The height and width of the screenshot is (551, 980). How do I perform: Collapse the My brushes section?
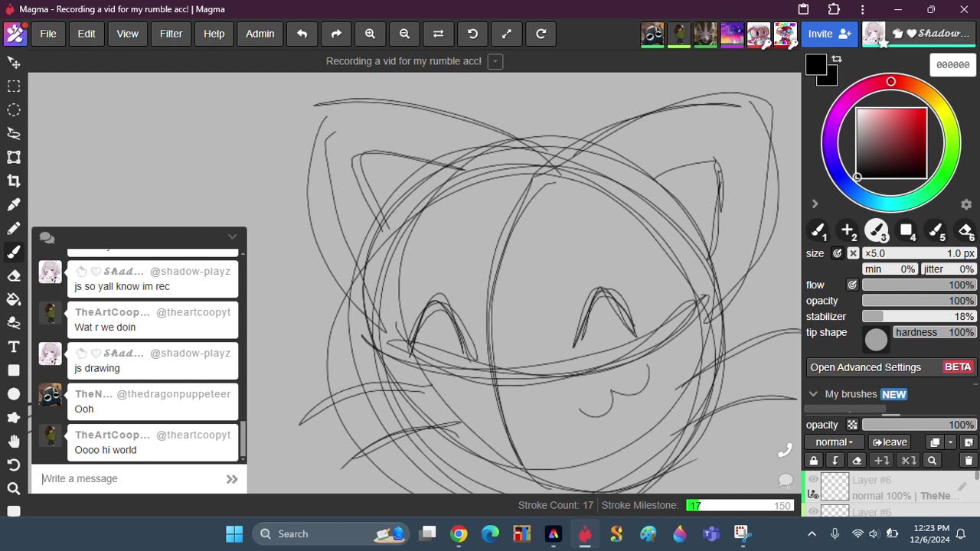(x=813, y=394)
